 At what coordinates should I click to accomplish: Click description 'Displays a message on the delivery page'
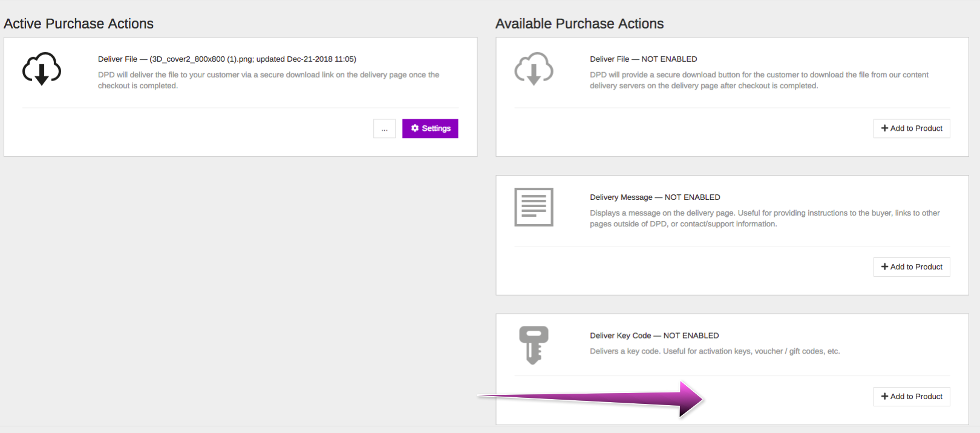(x=765, y=219)
